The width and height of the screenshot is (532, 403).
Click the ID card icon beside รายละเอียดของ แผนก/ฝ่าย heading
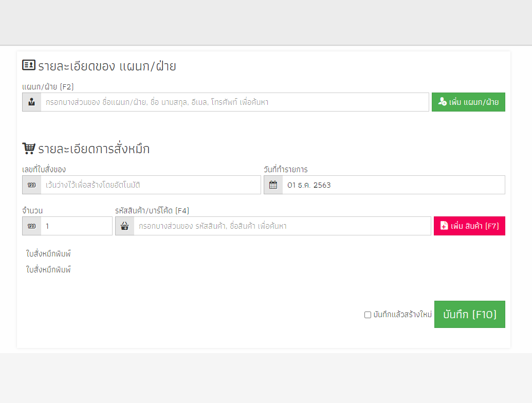click(29, 65)
